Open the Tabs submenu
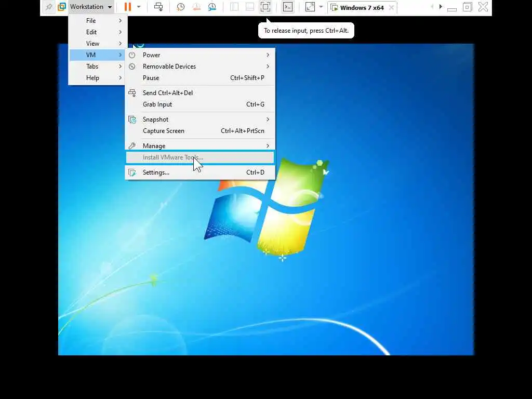Screen dimensions: 532x399 (98, 66)
